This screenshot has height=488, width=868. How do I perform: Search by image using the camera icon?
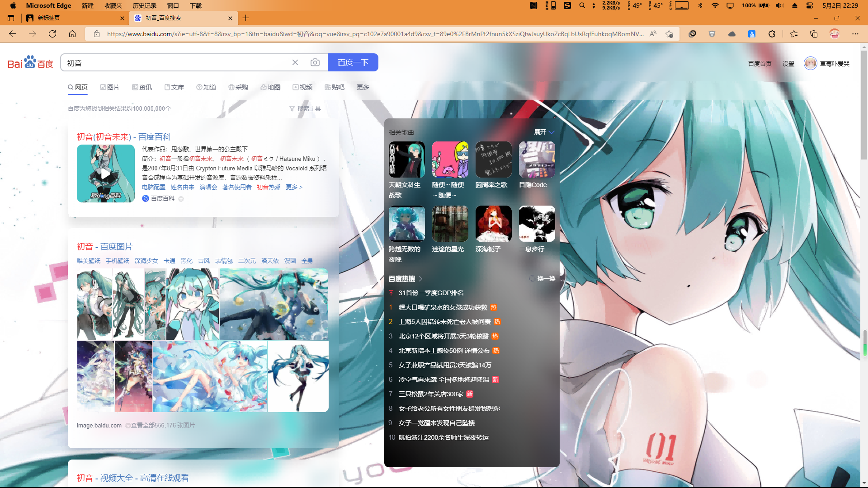coord(315,62)
